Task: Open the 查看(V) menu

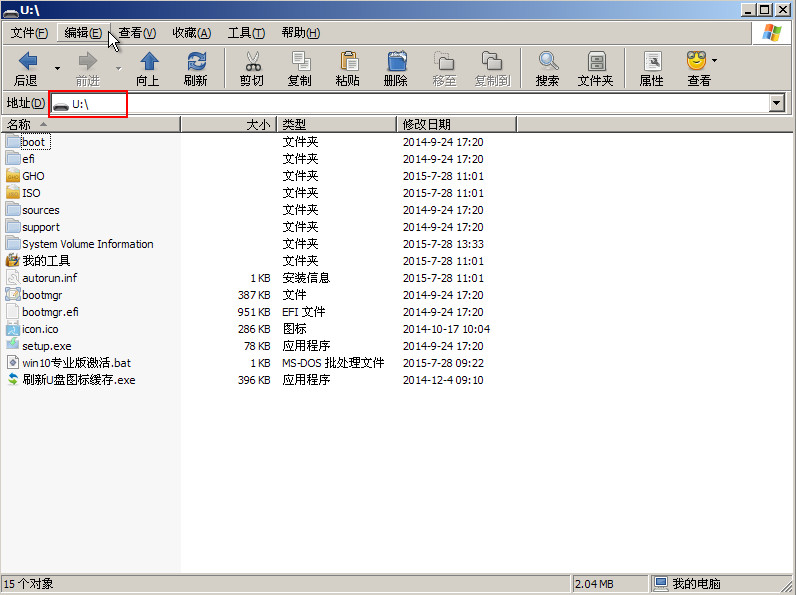Action: coord(137,33)
